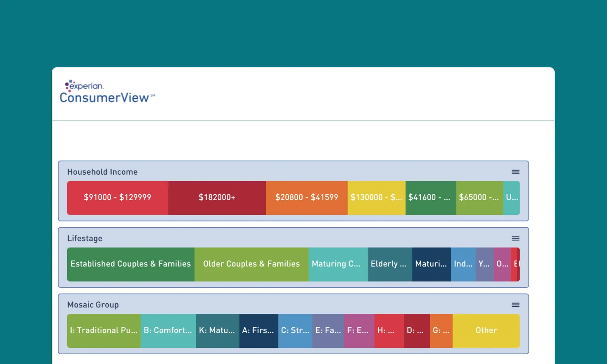
Task: Select I: Traditional Pu... mosaic group
Action: coord(104,331)
